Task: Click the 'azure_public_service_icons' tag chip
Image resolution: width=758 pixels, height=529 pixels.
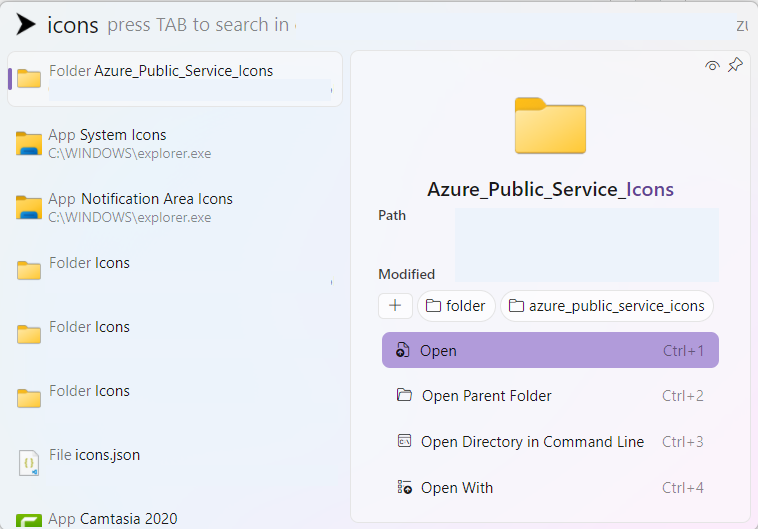Action: tap(607, 306)
